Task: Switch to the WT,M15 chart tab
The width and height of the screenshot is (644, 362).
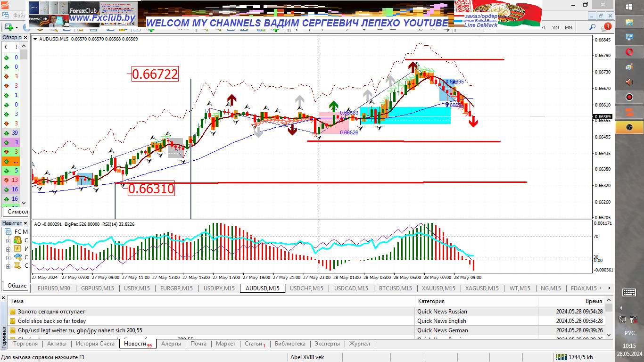Action: point(520,288)
